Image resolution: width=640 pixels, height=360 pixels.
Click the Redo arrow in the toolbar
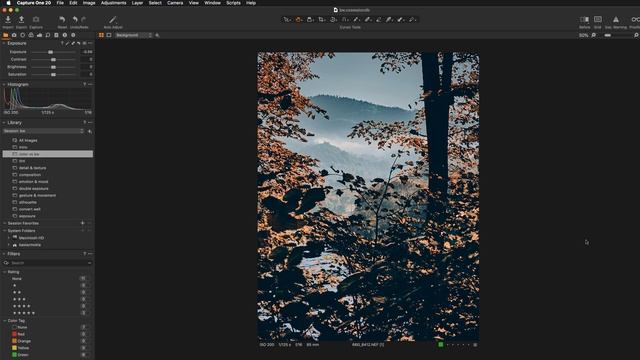84,20
